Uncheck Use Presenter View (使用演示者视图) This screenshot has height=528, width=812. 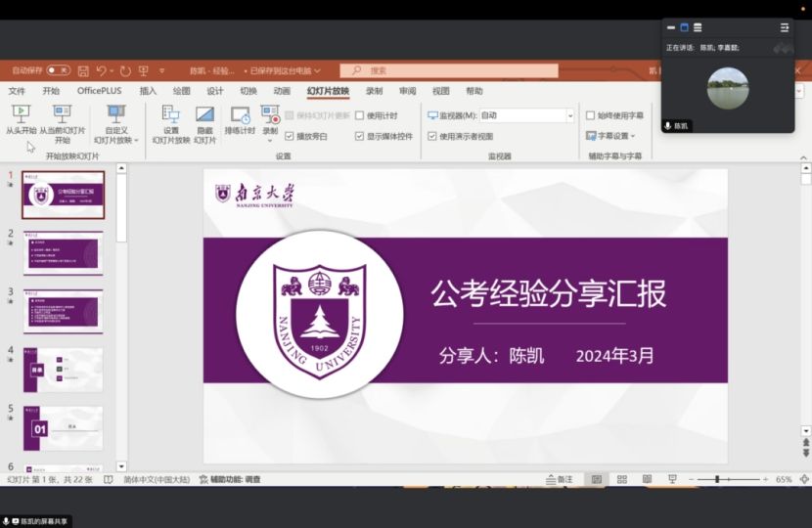(x=432, y=137)
